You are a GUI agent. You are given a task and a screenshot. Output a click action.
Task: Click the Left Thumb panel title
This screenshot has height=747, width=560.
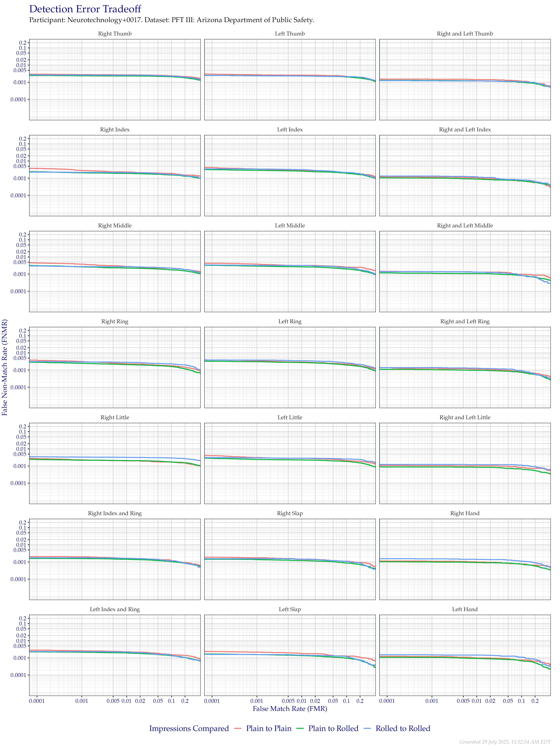(x=290, y=34)
